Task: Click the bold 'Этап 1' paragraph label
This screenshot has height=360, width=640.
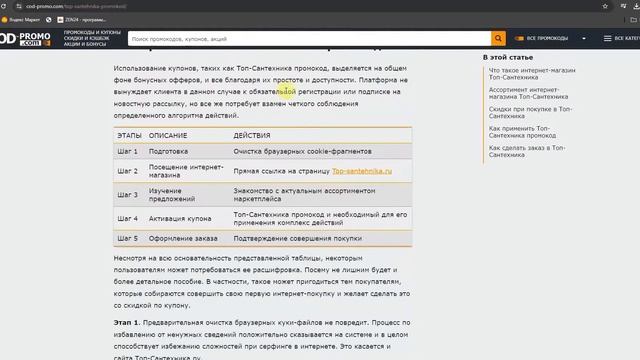Action: point(126,322)
